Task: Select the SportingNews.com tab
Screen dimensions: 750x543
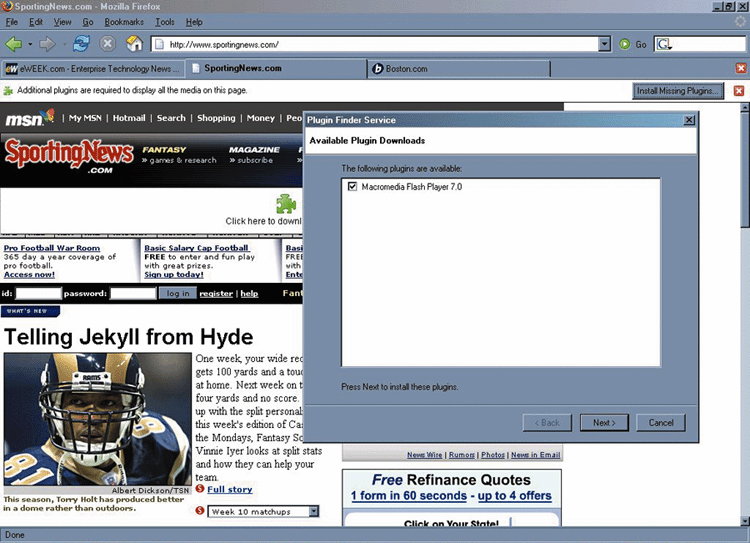Action: click(276, 68)
